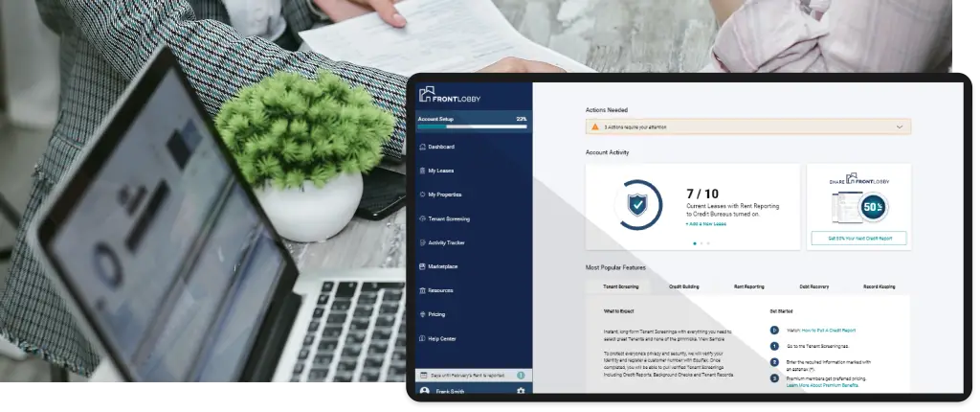Click the calendar icon in rent reminder bar

pos(423,375)
